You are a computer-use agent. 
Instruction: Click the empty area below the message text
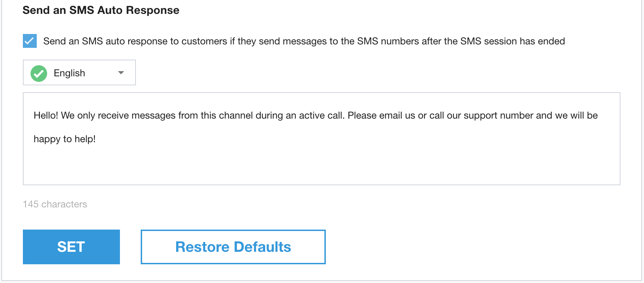coord(321,166)
